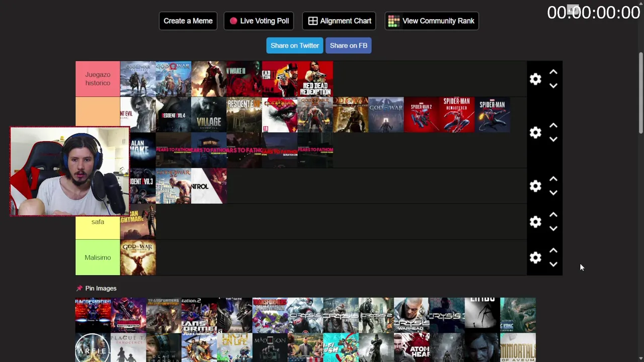Pick Crysis 2 from the image pool
This screenshot has height=362, width=644.
click(x=376, y=315)
